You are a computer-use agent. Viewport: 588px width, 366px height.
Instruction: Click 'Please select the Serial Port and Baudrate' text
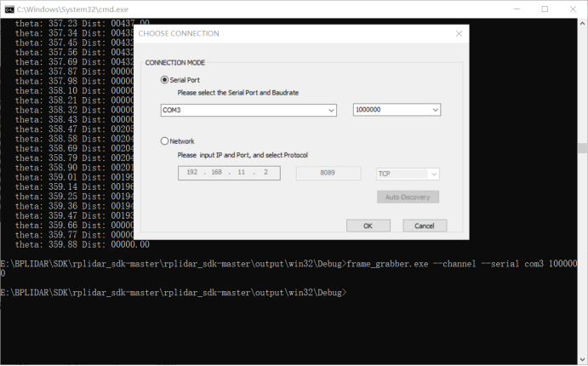click(238, 93)
